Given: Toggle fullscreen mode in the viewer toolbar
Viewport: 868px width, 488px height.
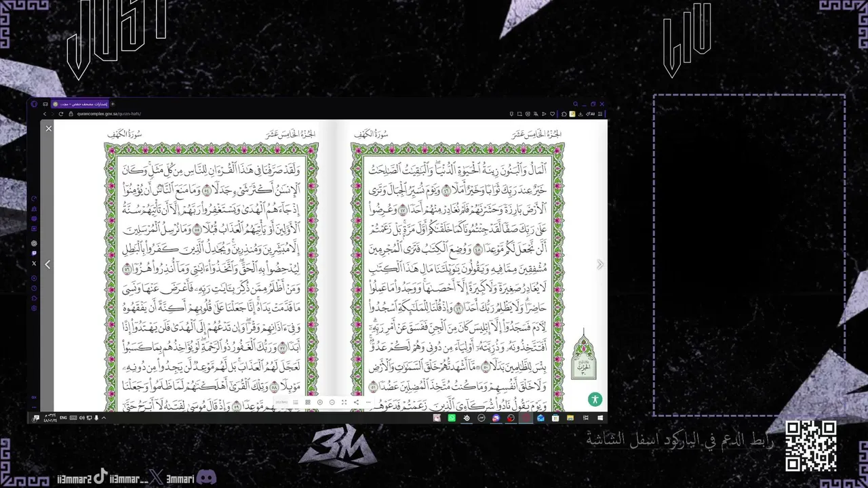Looking at the screenshot, I should tap(344, 403).
